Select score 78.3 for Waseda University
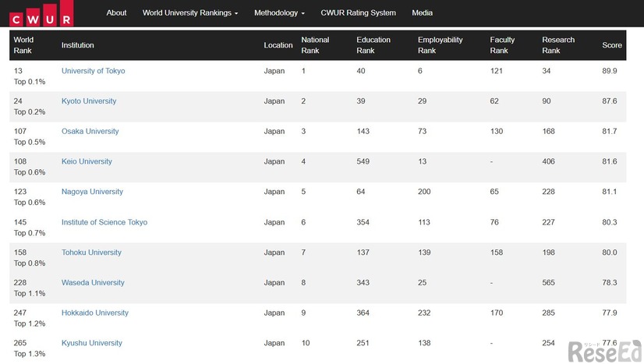This screenshot has height=364, width=644. tap(610, 282)
